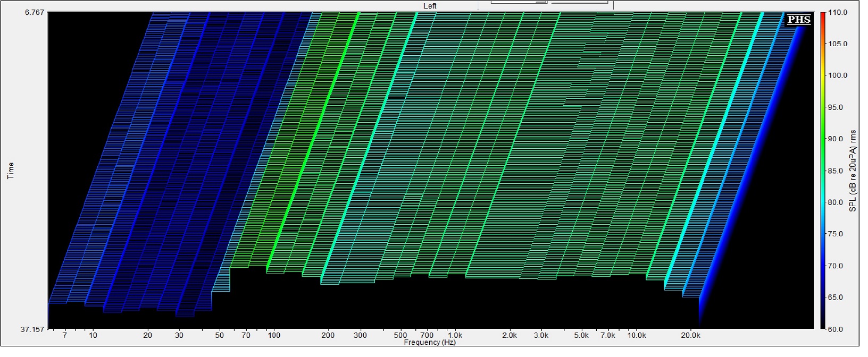Click the 100 Hz frequency tick label
Image resolution: width=868 pixels, height=357 pixels.
click(274, 336)
